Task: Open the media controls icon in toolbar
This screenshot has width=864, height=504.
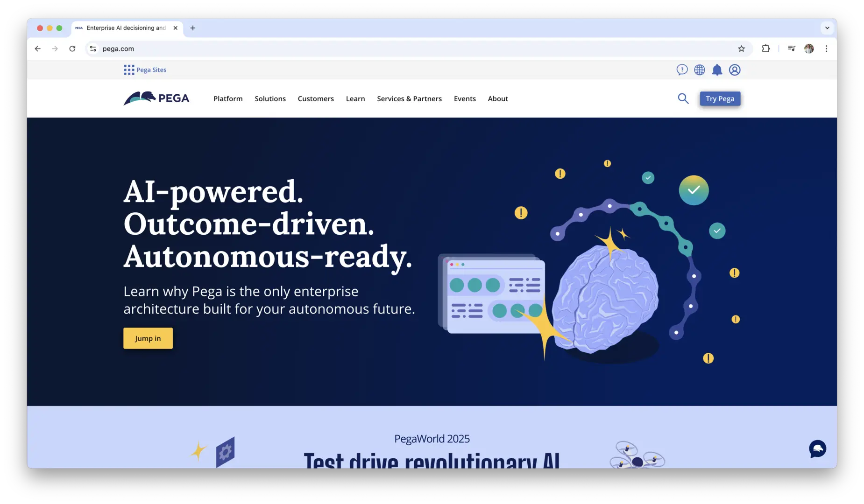Action: 792,49
